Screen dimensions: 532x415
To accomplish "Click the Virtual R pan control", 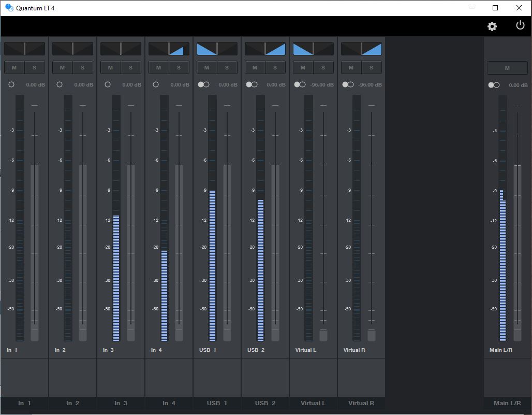I will (362, 49).
